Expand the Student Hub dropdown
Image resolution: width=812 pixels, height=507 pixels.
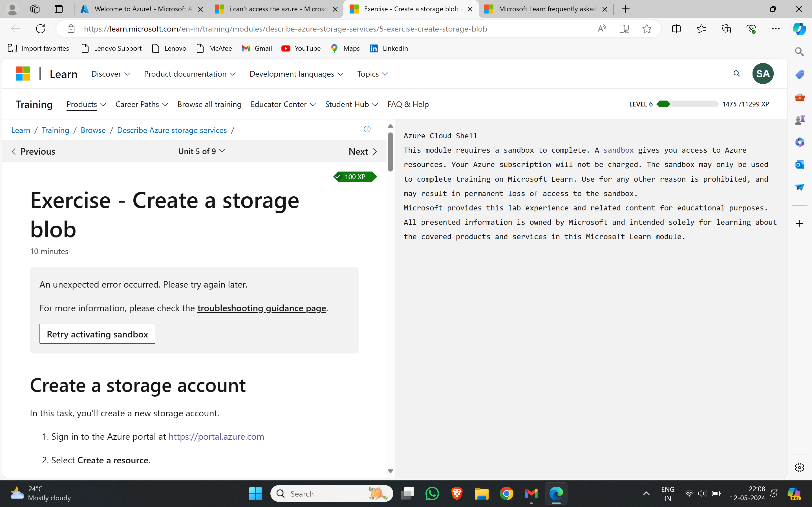point(351,104)
